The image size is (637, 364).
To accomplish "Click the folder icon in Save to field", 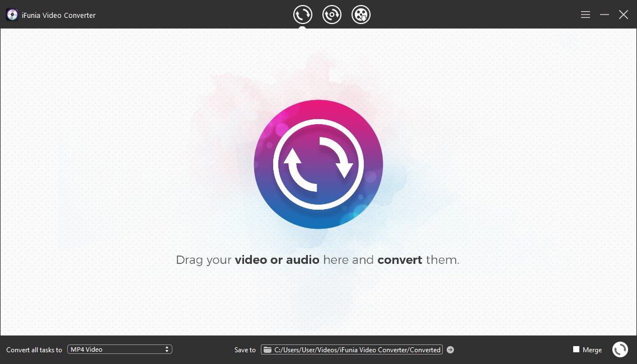I will coord(268,350).
